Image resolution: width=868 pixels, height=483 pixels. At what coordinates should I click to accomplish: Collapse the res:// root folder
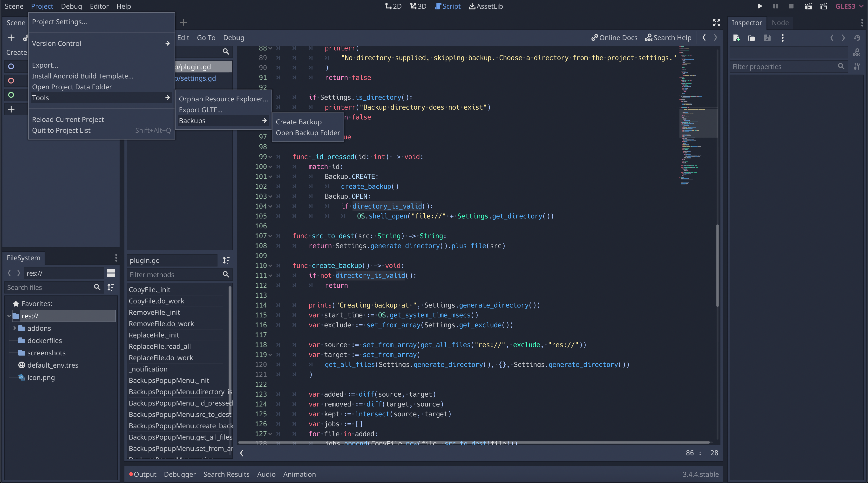9,316
